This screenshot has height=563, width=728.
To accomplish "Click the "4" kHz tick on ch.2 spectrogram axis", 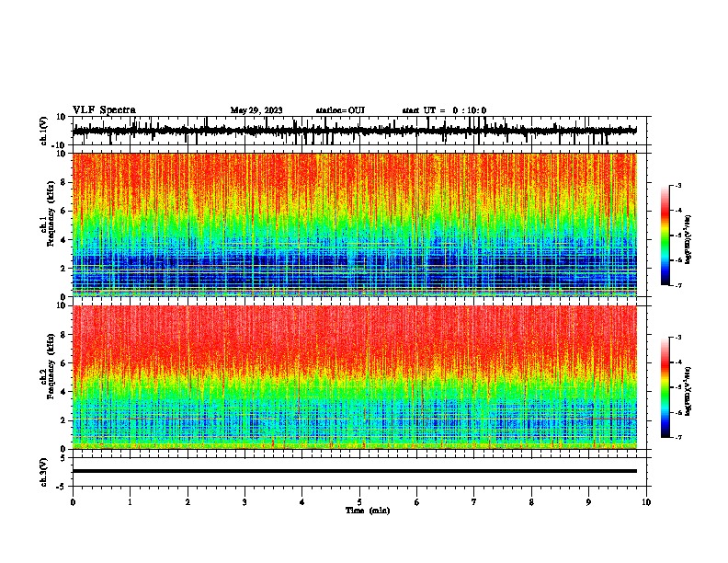I will (63, 392).
